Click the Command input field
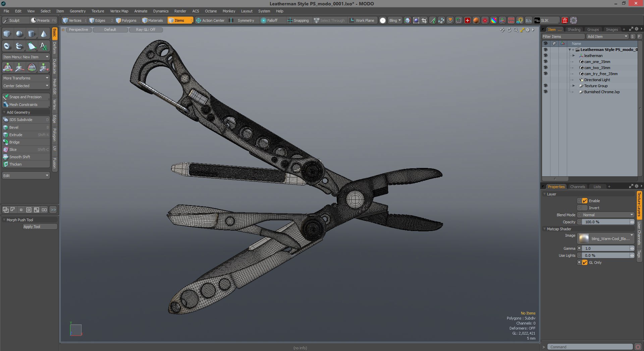The image size is (644, 351). pos(590,347)
